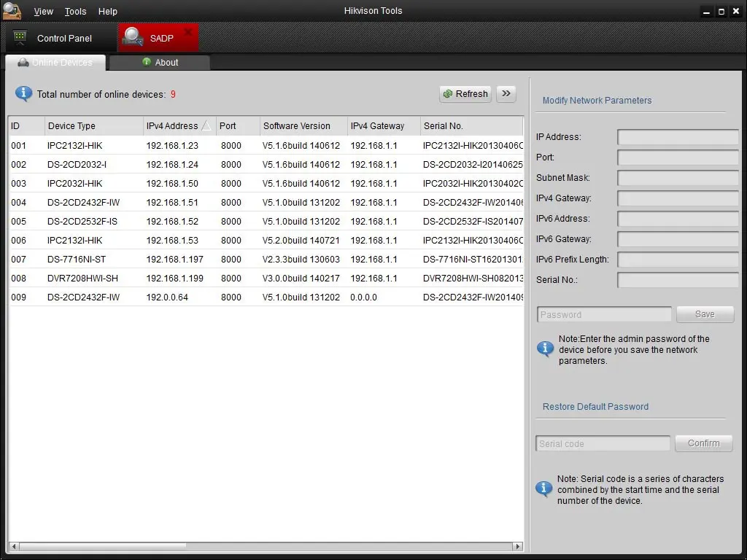Image resolution: width=747 pixels, height=560 pixels.
Task: Switch to the About tab
Action: click(160, 63)
